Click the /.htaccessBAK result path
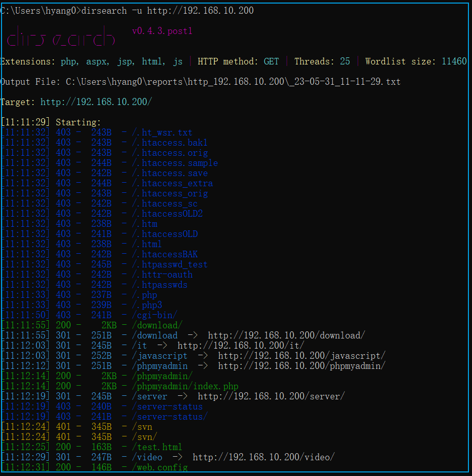This screenshot has width=472, height=476. (165, 254)
